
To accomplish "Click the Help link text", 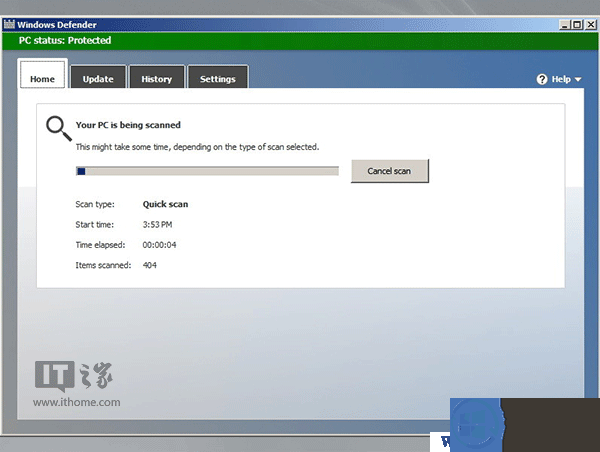I will pyautogui.click(x=561, y=79).
